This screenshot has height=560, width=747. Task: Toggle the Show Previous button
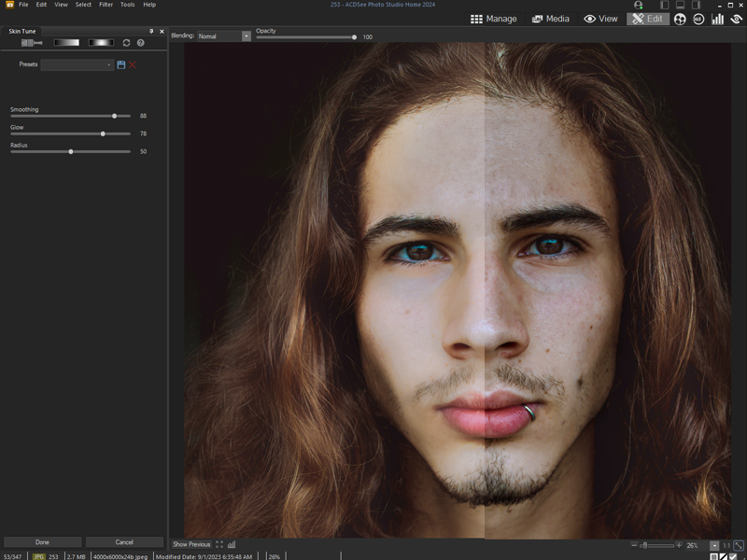tap(191, 544)
